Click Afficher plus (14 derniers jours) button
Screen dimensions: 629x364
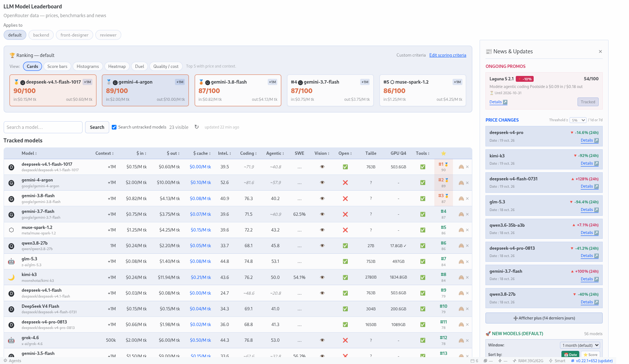tap(544, 318)
